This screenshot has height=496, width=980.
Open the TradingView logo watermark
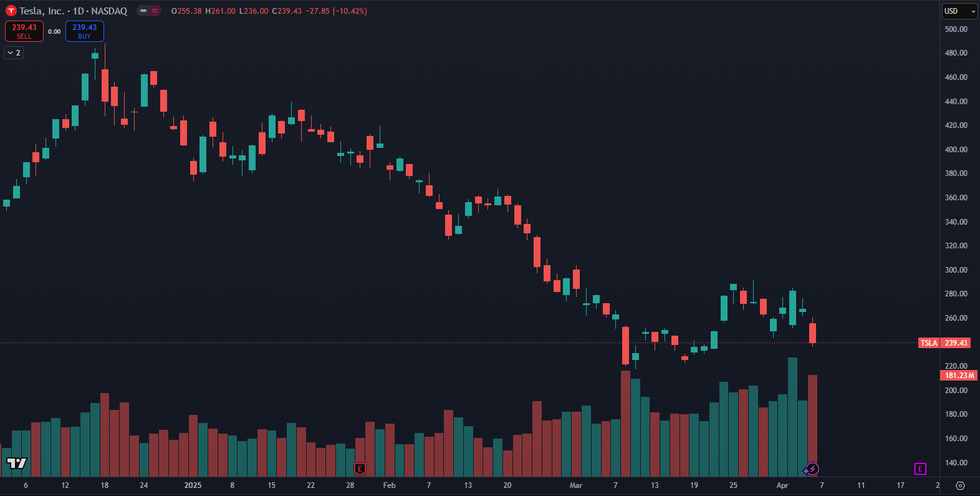(x=17, y=463)
